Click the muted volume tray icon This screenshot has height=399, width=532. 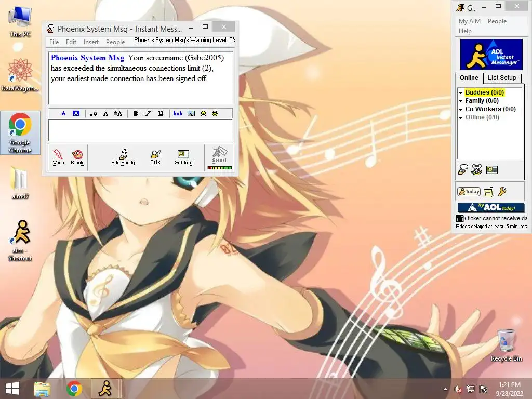(x=458, y=389)
